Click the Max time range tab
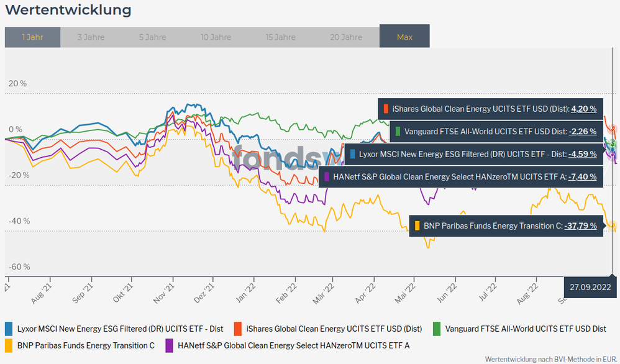The height and width of the screenshot is (364, 620). pos(404,37)
